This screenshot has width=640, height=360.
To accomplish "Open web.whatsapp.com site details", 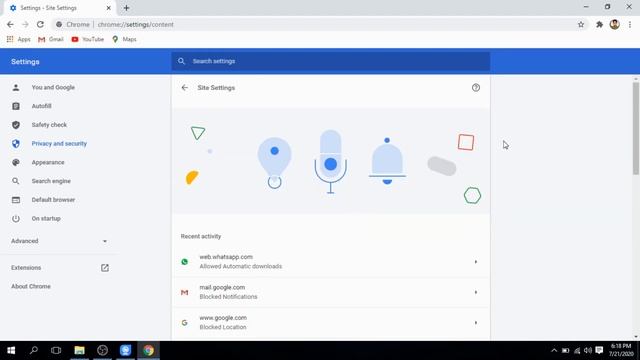I will pos(331,262).
